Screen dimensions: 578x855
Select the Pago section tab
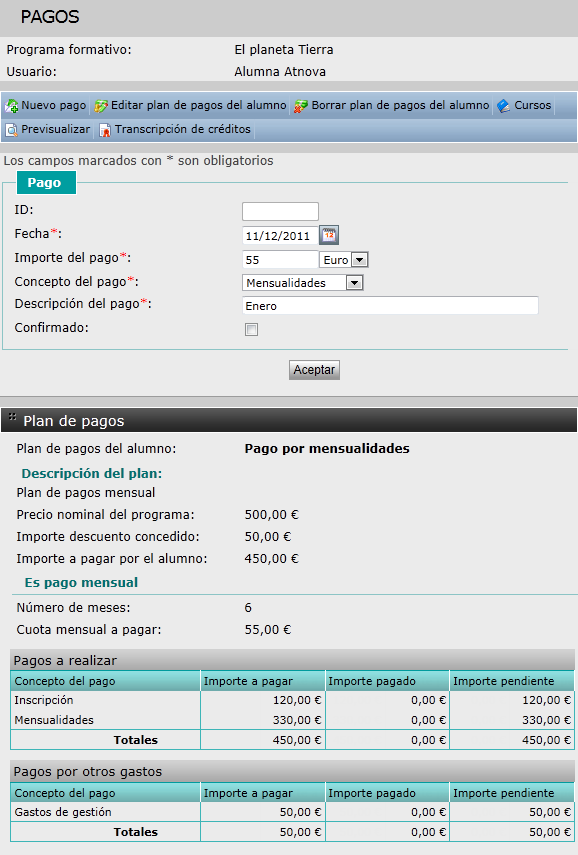[x=46, y=183]
